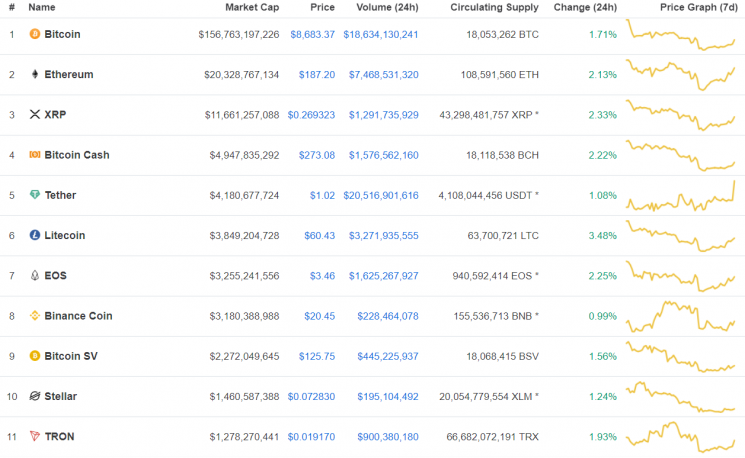Screen dimensions: 745x458
Task: Sort by Change (24h) column header
Action: click(585, 7)
